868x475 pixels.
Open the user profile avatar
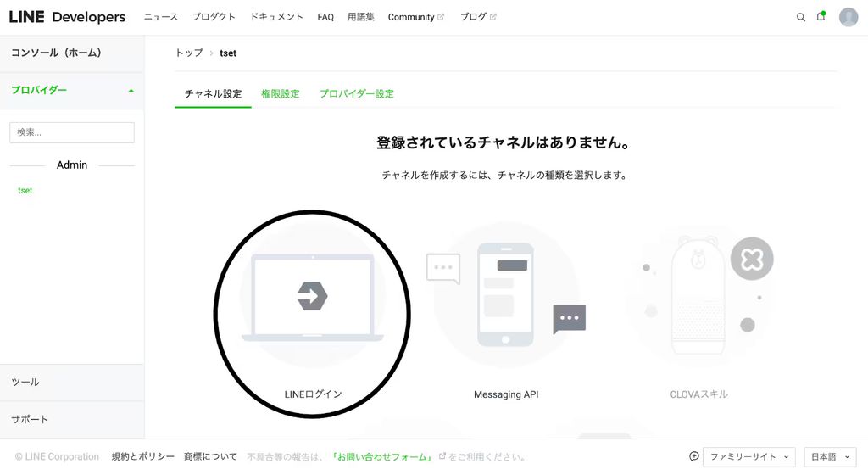848,17
